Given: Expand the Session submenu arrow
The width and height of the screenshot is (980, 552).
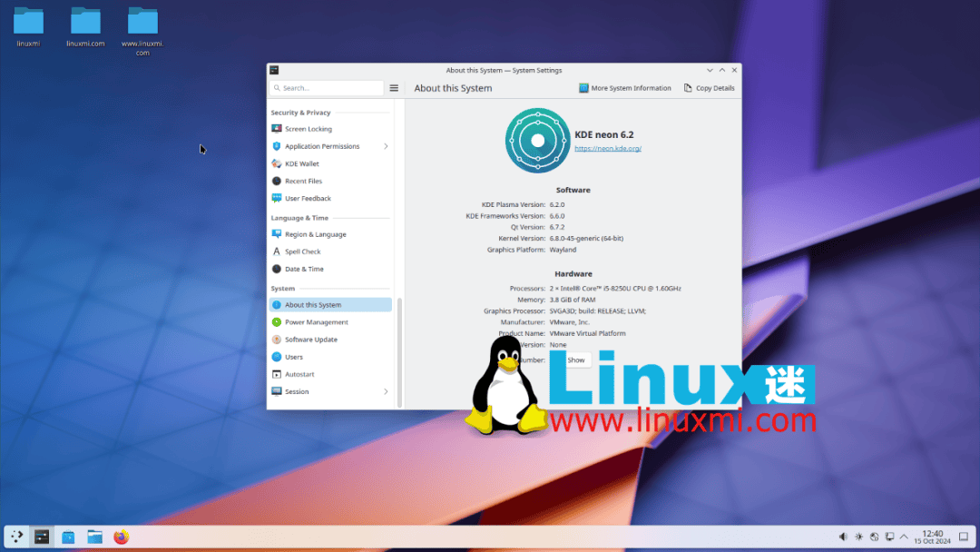Looking at the screenshot, I should 386,392.
